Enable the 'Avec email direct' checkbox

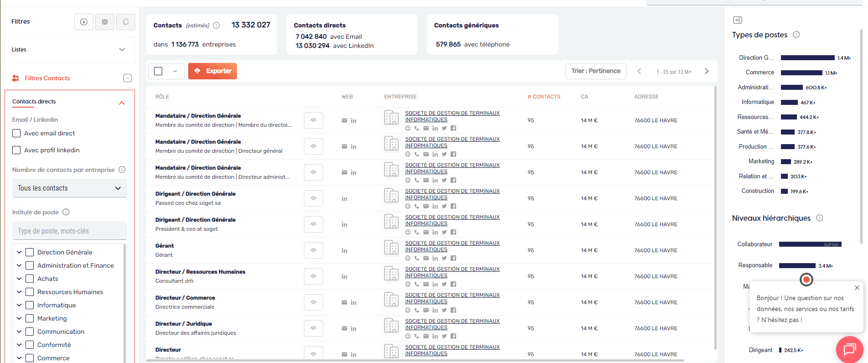16,133
